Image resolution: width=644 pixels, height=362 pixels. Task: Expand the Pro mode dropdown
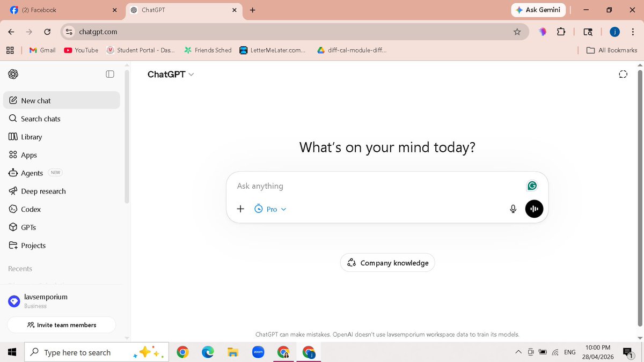pyautogui.click(x=270, y=209)
